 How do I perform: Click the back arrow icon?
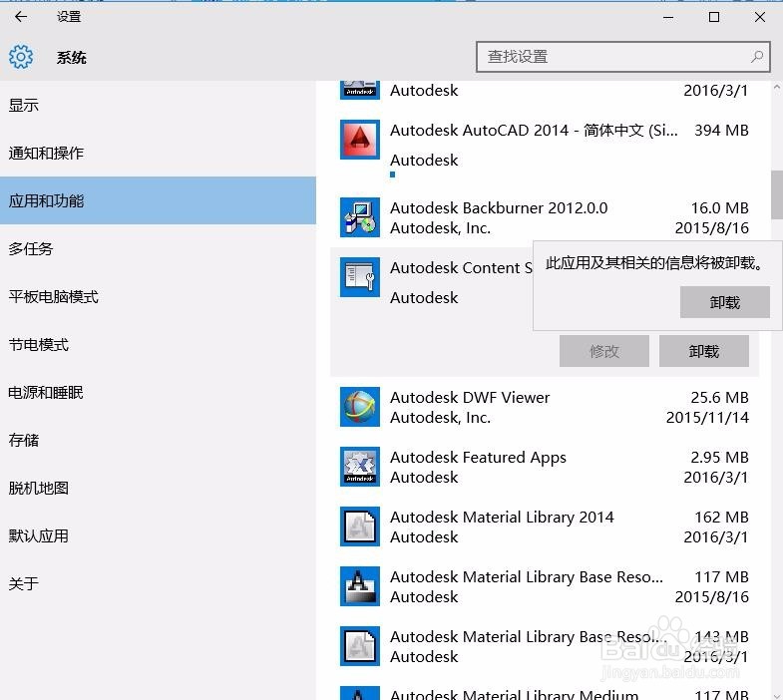[x=21, y=17]
